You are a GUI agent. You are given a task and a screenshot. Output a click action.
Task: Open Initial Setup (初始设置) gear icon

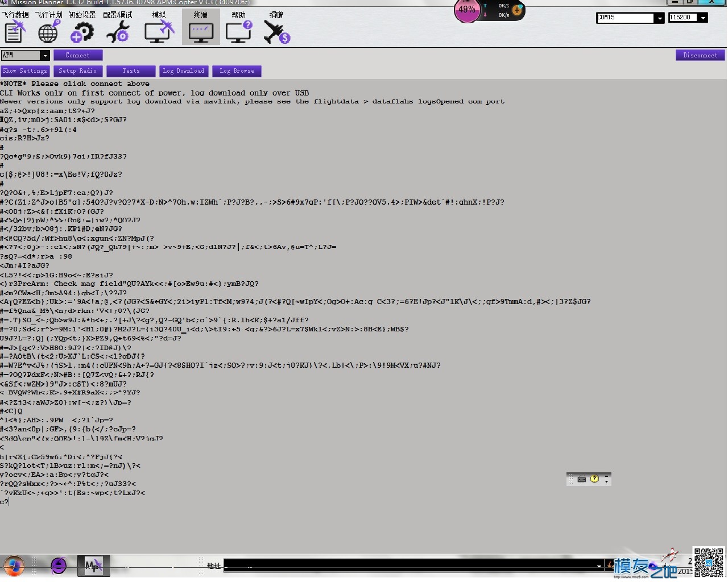click(x=82, y=27)
